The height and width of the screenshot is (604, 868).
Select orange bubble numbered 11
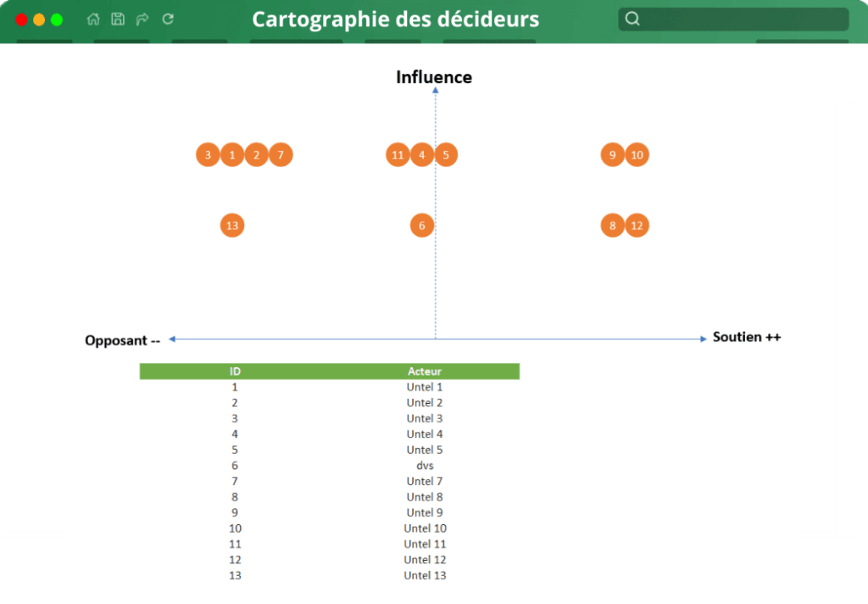[398, 155]
